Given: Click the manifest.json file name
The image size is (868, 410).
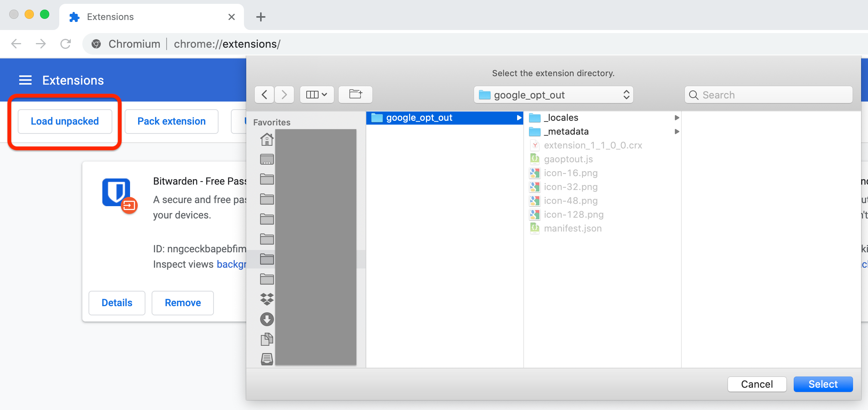Looking at the screenshot, I should 573,228.
